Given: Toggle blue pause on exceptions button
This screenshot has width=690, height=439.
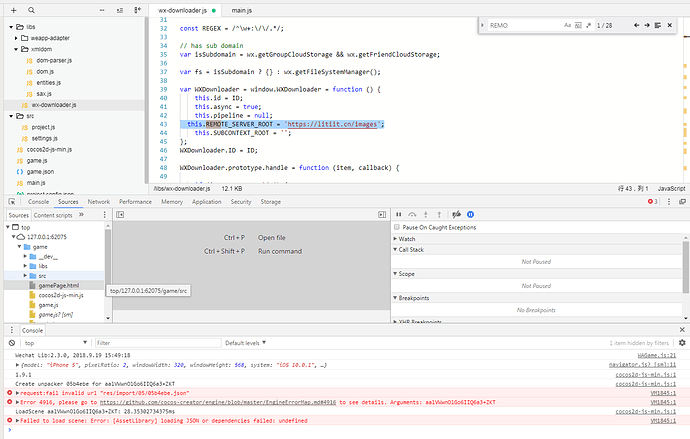Looking at the screenshot, I should pyautogui.click(x=470, y=215).
